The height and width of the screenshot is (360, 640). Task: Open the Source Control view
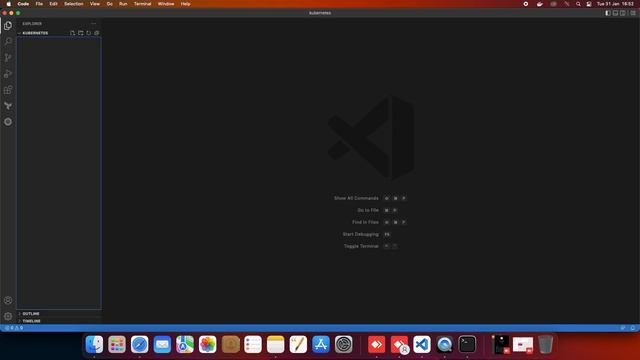coord(8,58)
